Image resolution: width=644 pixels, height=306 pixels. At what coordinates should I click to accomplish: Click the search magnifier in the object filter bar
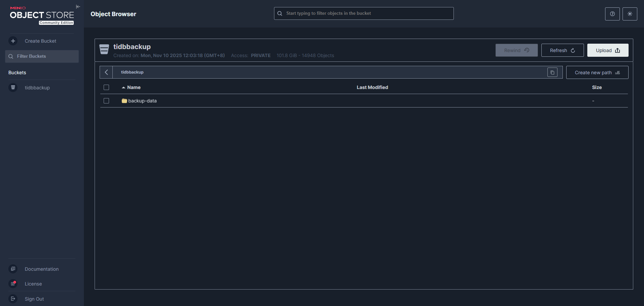280,13
